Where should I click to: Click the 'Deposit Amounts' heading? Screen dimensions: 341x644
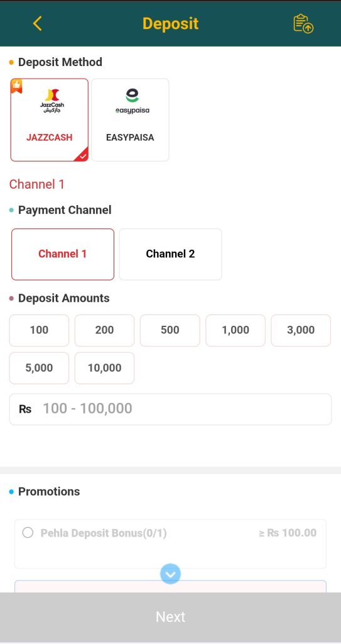pos(63,298)
